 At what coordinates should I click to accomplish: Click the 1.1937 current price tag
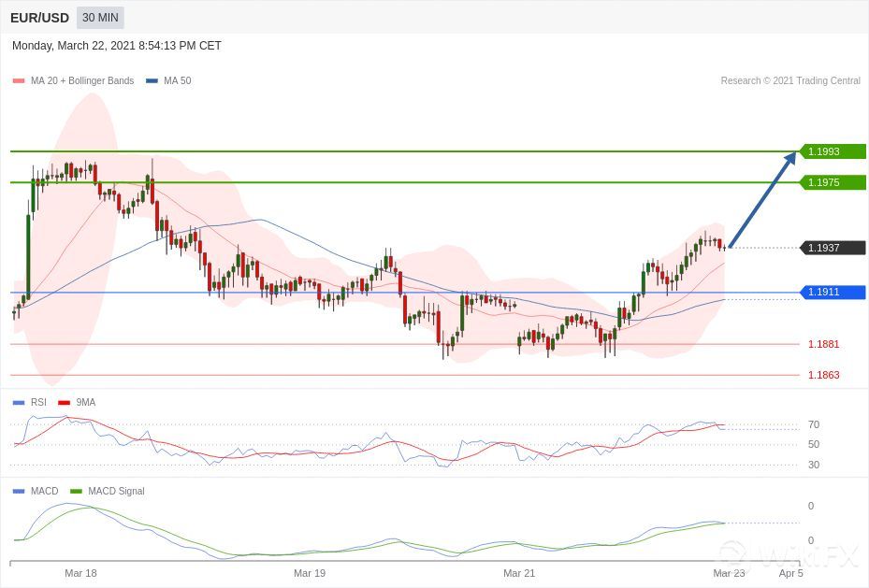point(832,248)
